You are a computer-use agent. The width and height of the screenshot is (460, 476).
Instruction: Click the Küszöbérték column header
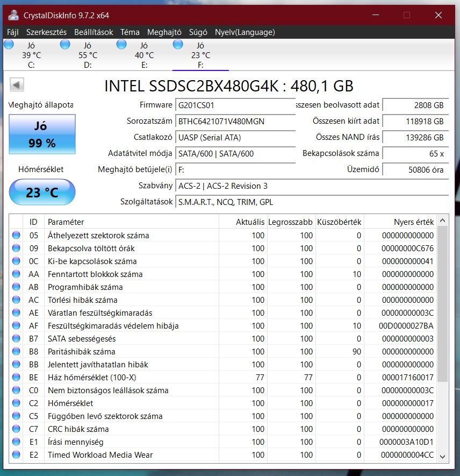340,222
